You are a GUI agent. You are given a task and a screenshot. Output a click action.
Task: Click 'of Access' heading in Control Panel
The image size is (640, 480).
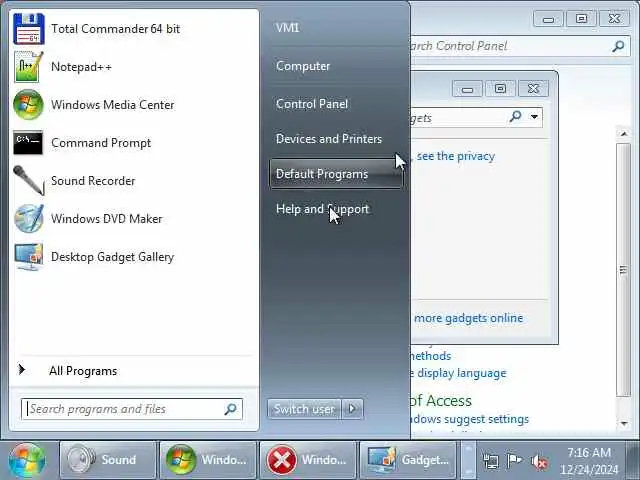pos(441,401)
